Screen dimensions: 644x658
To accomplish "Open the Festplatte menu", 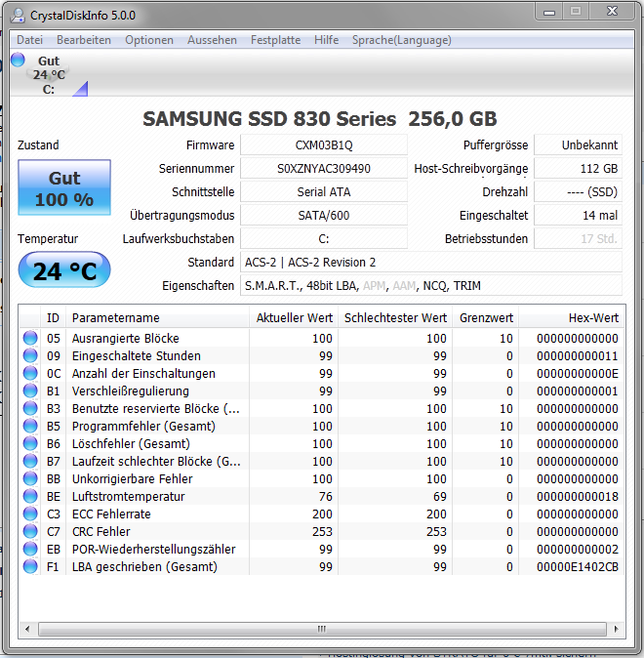I will tap(275, 40).
